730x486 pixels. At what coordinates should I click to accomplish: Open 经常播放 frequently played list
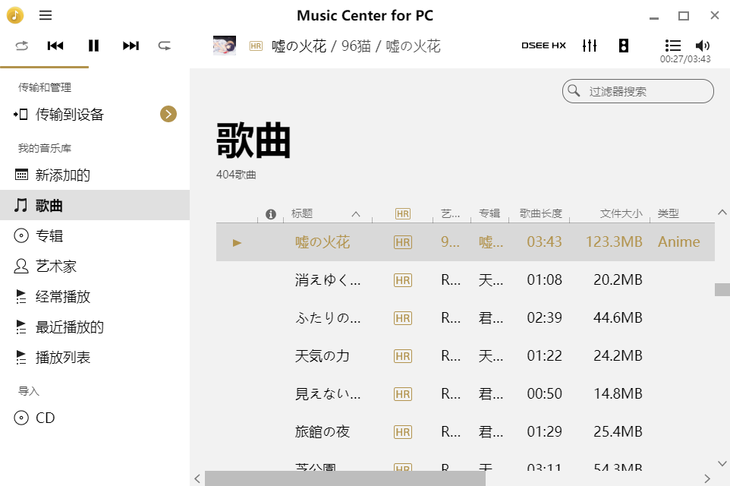[95, 297]
